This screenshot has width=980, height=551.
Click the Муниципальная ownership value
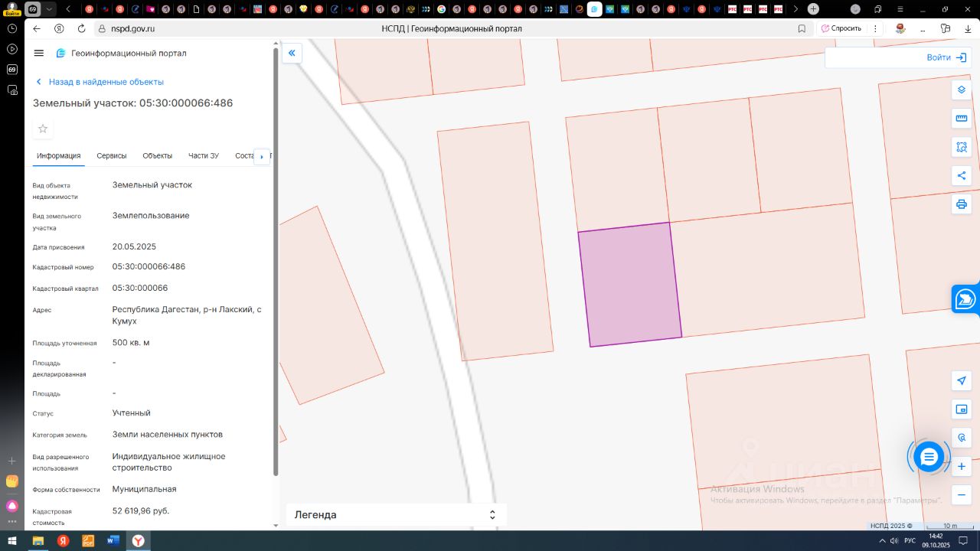(x=145, y=490)
